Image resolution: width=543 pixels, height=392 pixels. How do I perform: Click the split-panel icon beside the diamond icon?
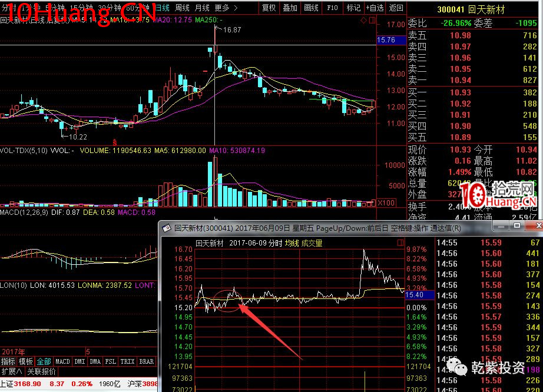tap(372, 21)
